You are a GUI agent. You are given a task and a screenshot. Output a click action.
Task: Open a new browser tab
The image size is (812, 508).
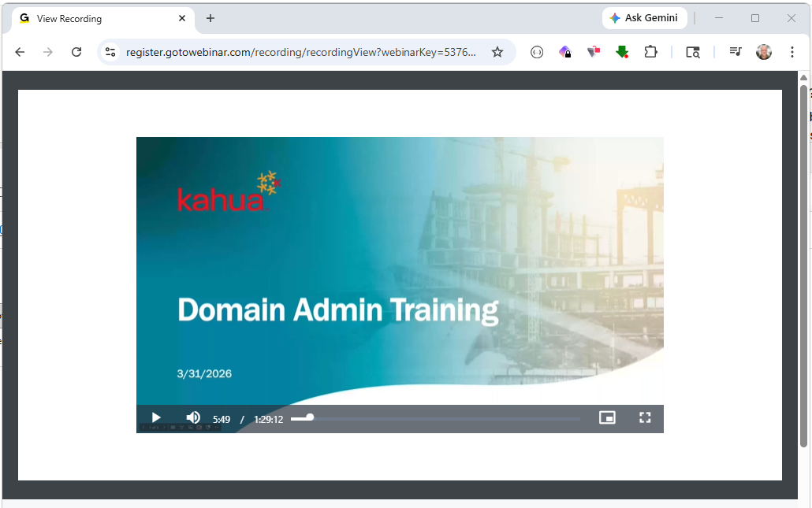210,17
